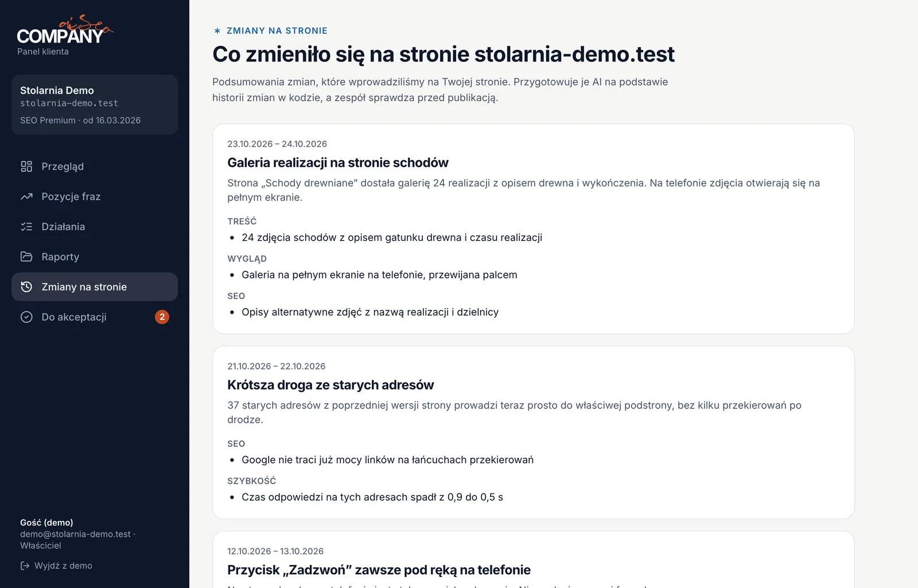The height and width of the screenshot is (588, 918).
Task: Click the Działania checklist icon
Action: (x=26, y=227)
